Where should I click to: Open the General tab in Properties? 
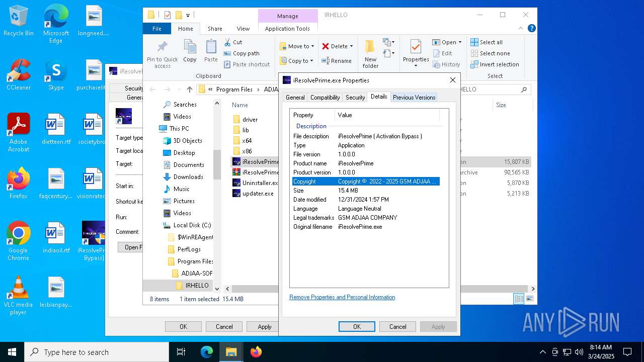point(295,98)
